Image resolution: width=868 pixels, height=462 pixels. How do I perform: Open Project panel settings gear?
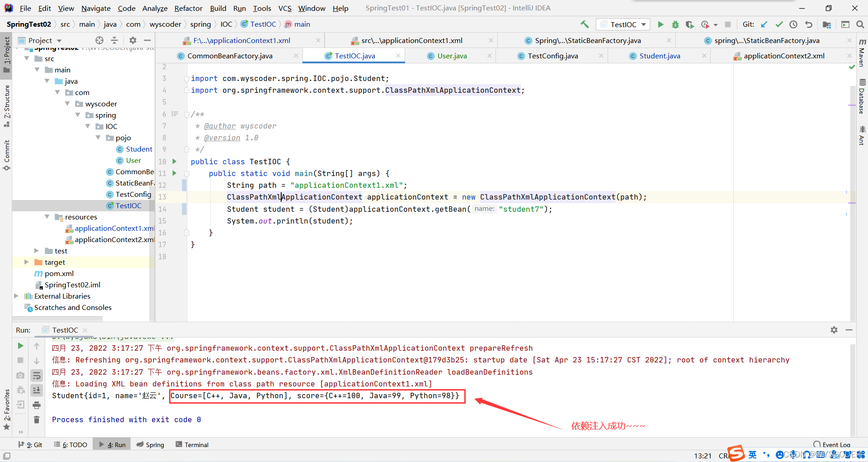[x=133, y=40]
